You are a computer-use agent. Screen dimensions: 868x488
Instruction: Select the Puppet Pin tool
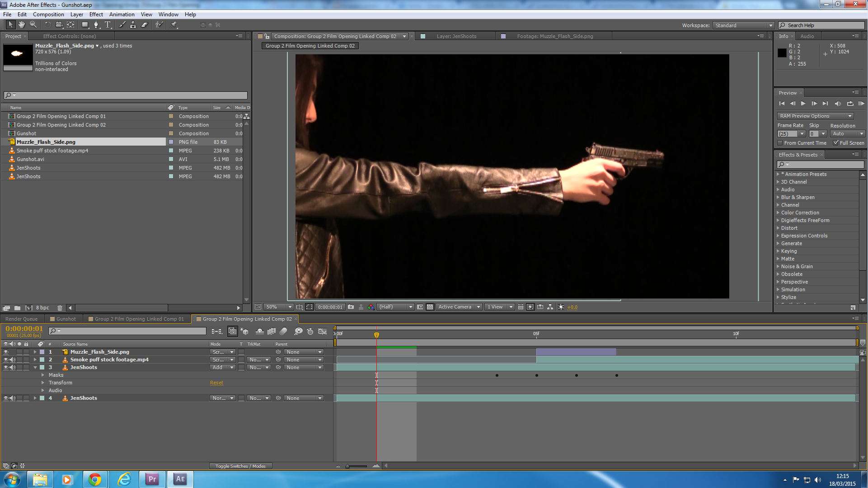pos(174,25)
